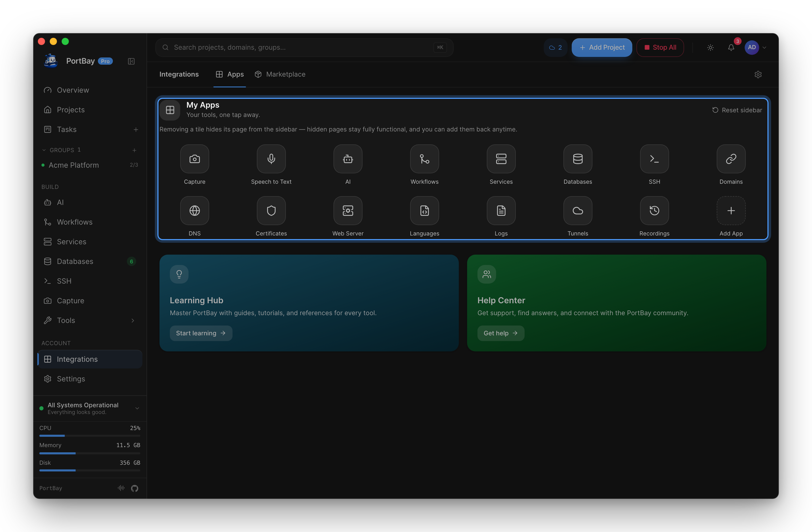Click the Add Project button
Screen dimensions: 812x532
(x=601, y=47)
